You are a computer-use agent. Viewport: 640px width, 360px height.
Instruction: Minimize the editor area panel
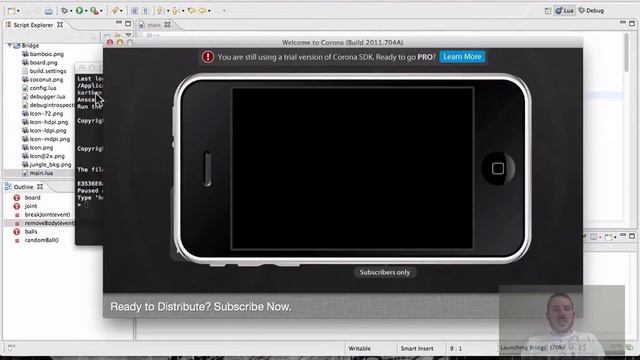click(x=622, y=22)
